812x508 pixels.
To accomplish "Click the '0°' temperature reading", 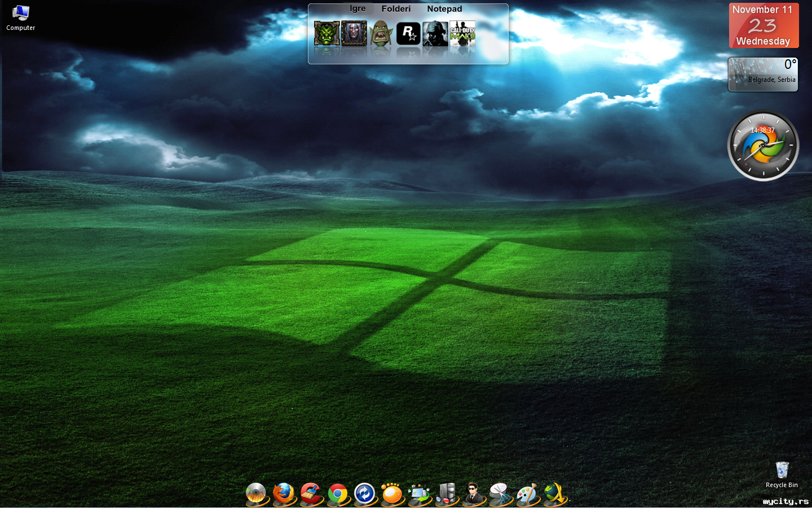I will [790, 64].
